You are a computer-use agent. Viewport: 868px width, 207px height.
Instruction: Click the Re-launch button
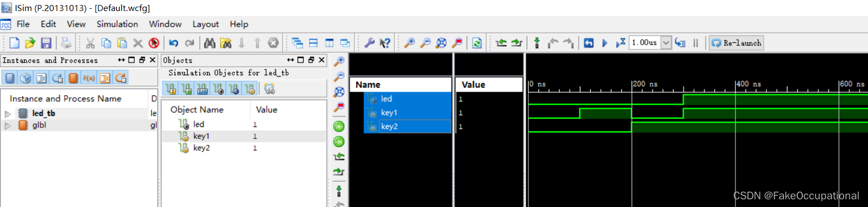(737, 43)
